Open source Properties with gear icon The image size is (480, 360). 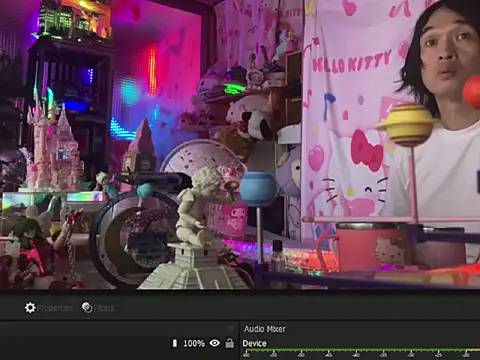pos(49,308)
